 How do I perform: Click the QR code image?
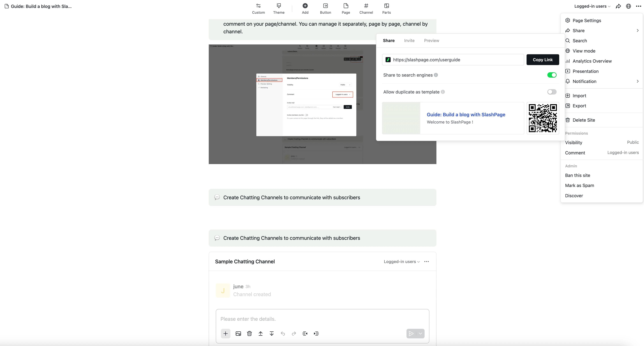coord(543,118)
